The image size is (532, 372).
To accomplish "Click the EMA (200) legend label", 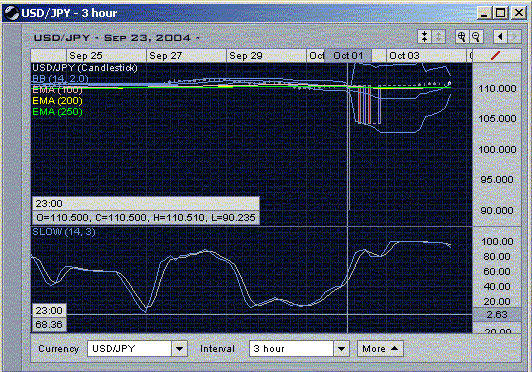I will (x=57, y=101).
